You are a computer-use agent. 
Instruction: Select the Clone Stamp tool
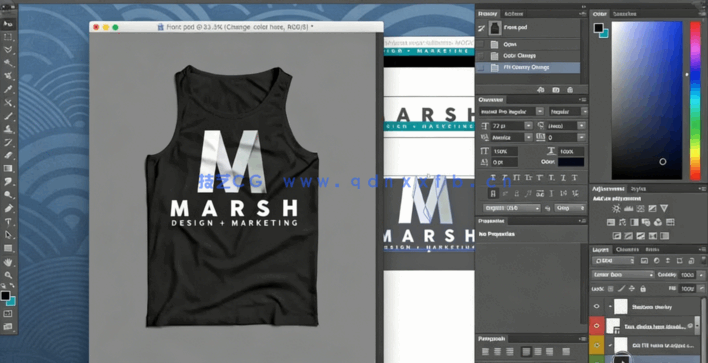click(8, 130)
